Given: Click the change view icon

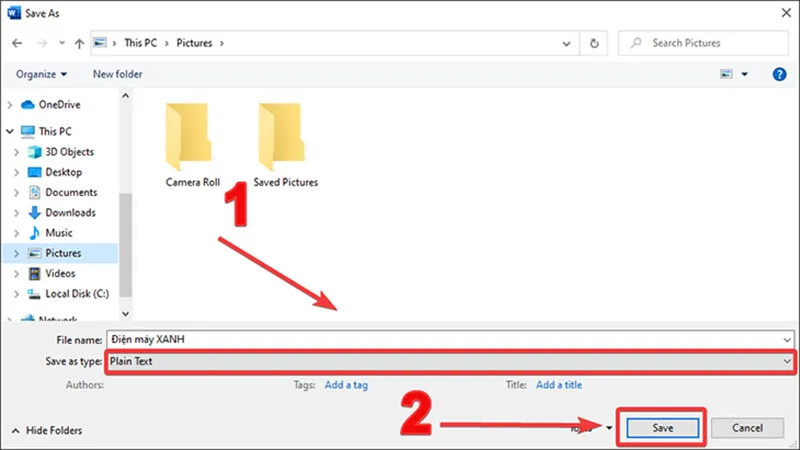Looking at the screenshot, I should [x=726, y=74].
